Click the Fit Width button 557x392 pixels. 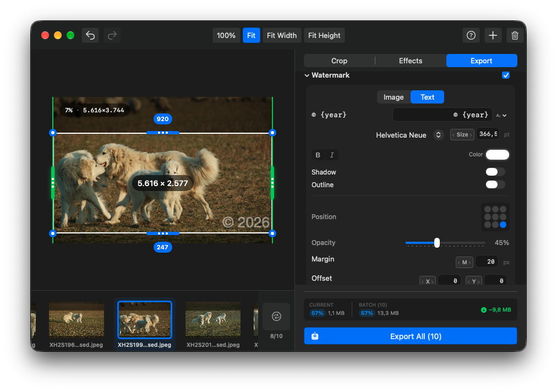(x=282, y=35)
